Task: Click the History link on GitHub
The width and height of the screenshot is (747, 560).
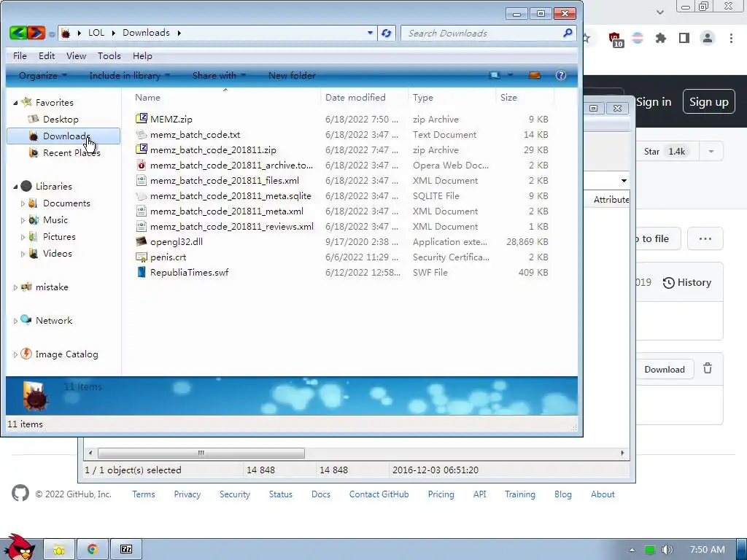Action: click(x=687, y=282)
